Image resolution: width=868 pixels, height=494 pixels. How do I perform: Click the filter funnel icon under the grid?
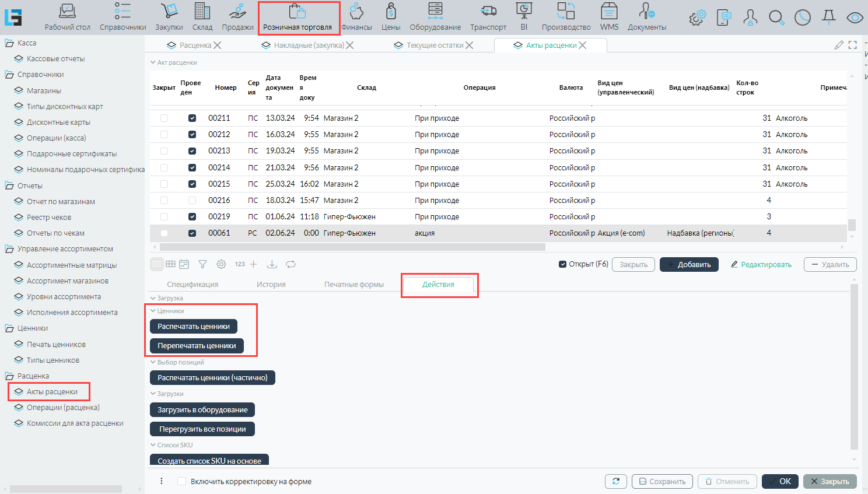[202, 264]
